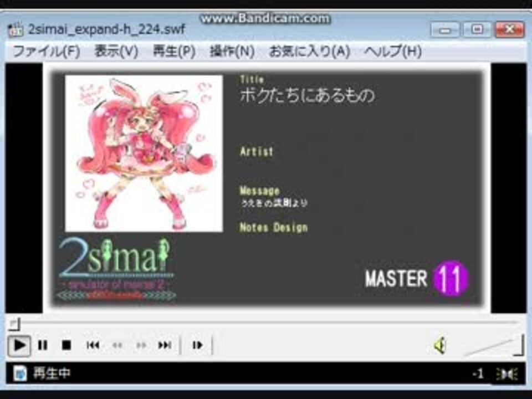The height and width of the screenshot is (399, 532).
Task: Click the Message text line
Action: click(x=274, y=203)
